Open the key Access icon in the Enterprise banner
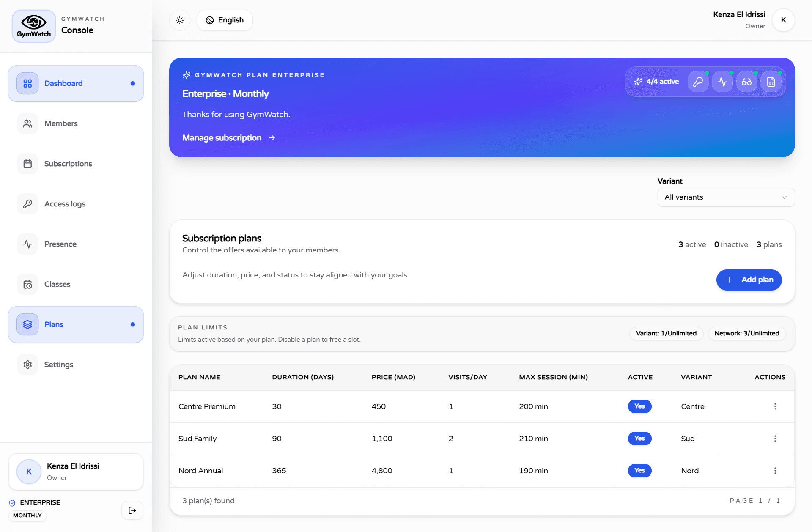Viewport: 812px width, 532px height. (x=698, y=82)
